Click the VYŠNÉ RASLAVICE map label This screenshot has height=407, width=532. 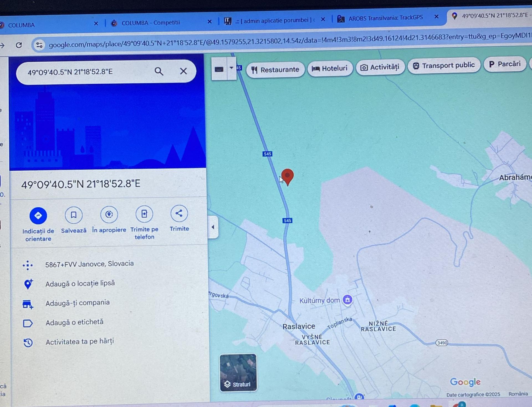click(x=312, y=340)
